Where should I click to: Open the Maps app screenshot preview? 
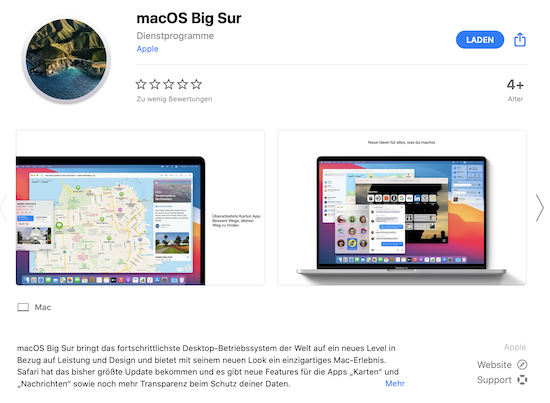(x=140, y=208)
